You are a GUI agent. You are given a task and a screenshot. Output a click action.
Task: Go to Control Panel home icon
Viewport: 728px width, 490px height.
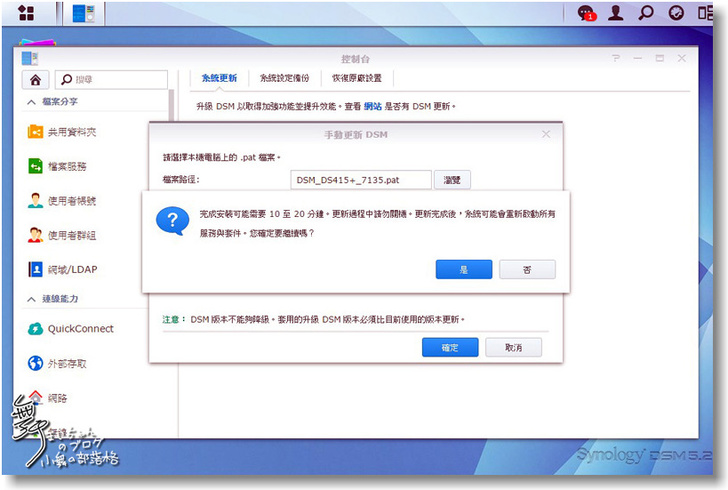click(35, 80)
